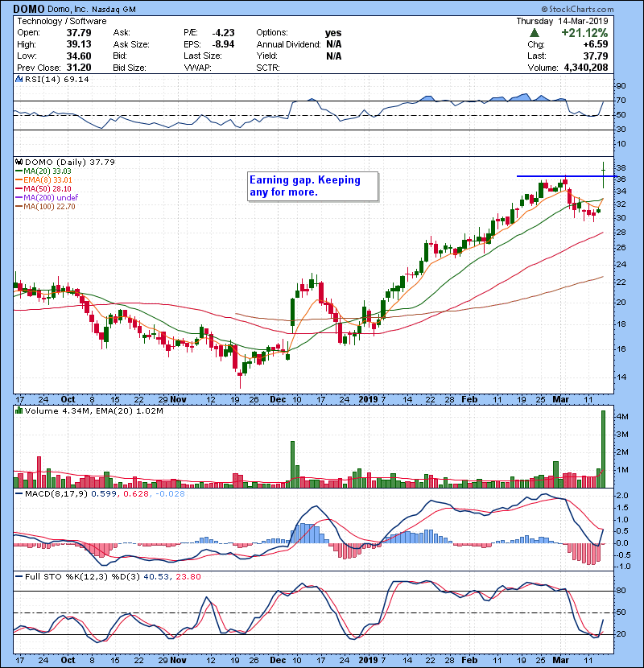This screenshot has height=668, width=644.
Task: Click the Dec label on the price chart axis
Action: pyautogui.click(x=279, y=398)
